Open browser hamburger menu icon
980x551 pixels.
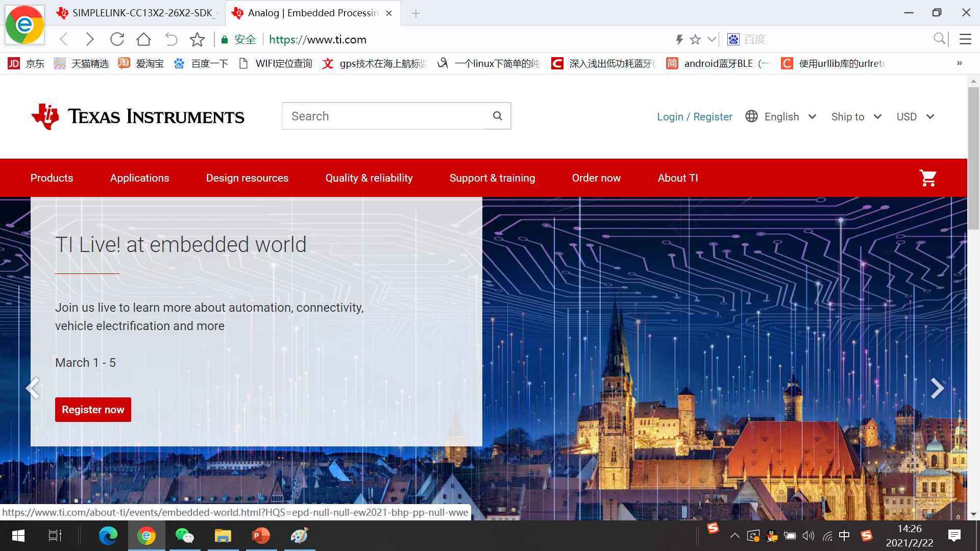coord(965,39)
